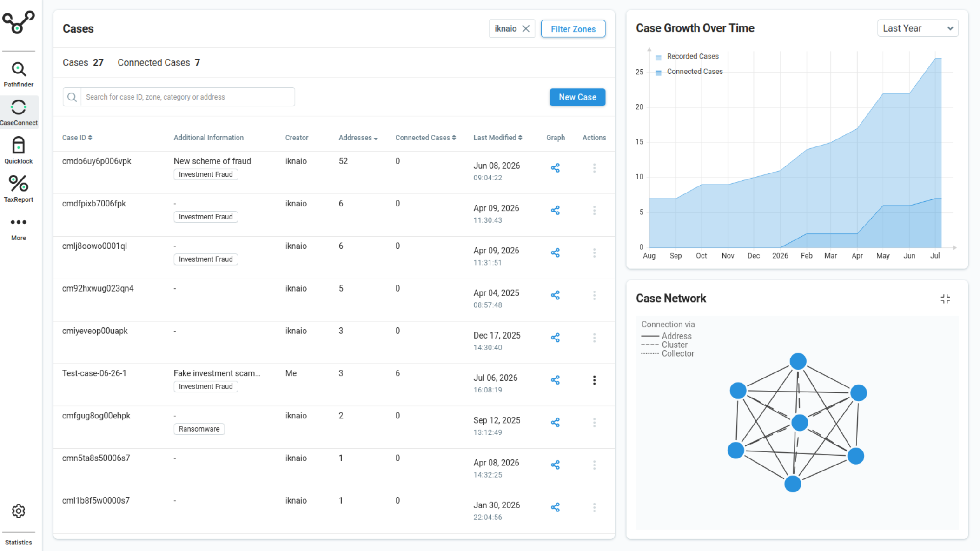Click 'Fake investment scam...' text
Screen dimensions: 980x551
coord(217,373)
